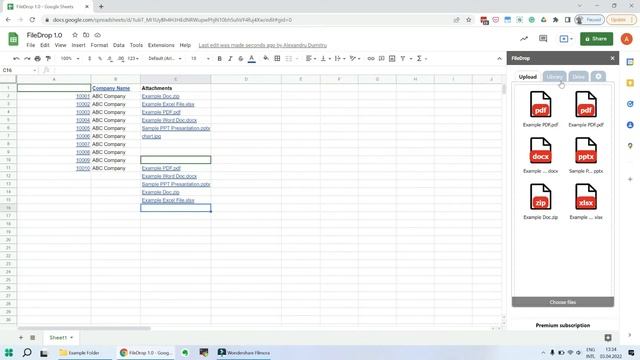Select the Upload tab in FileDrop

tap(527, 77)
